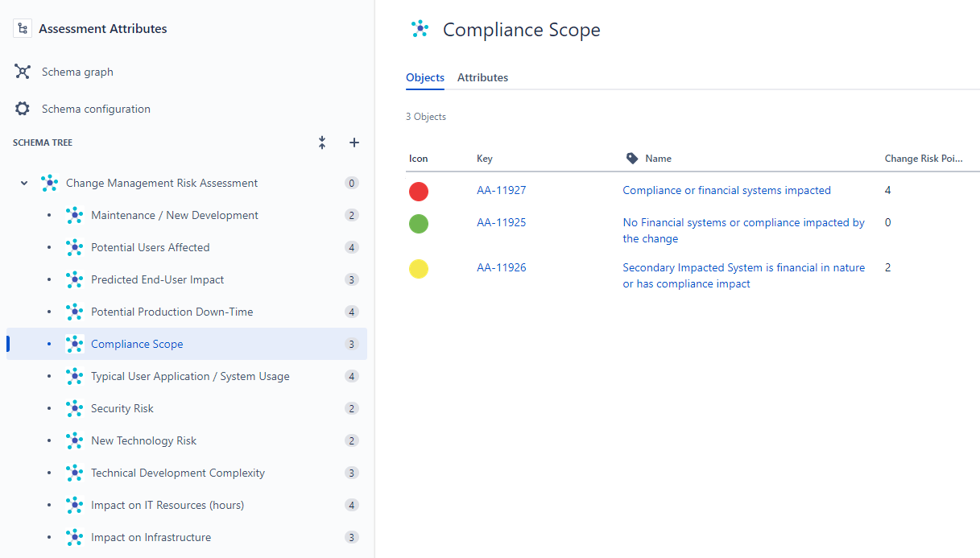The height and width of the screenshot is (558, 980).
Task: Add a new object type using the plus icon
Action: [354, 142]
